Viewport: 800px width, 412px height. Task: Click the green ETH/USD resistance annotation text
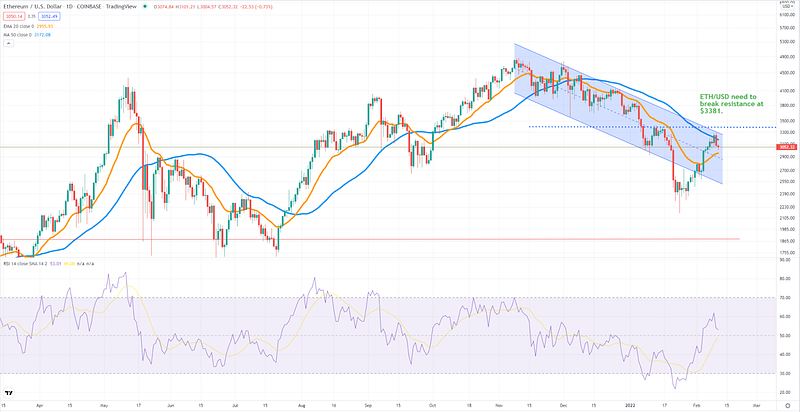pyautogui.click(x=731, y=102)
